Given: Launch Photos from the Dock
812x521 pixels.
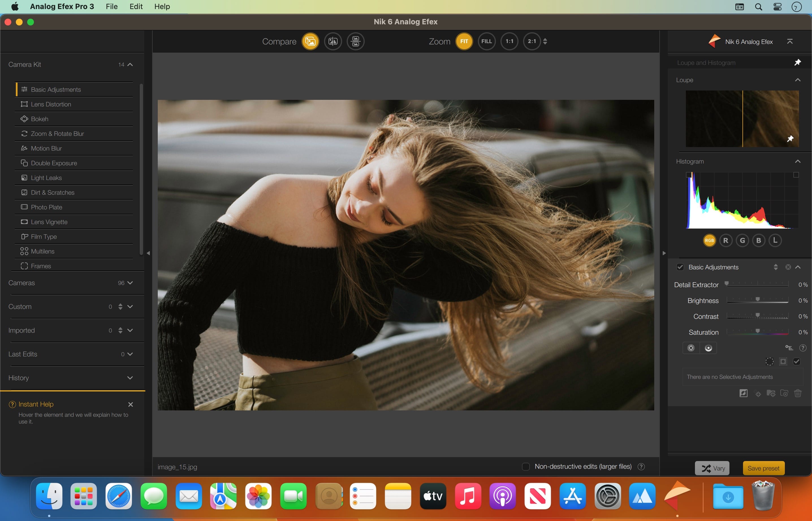Looking at the screenshot, I should [x=258, y=496].
